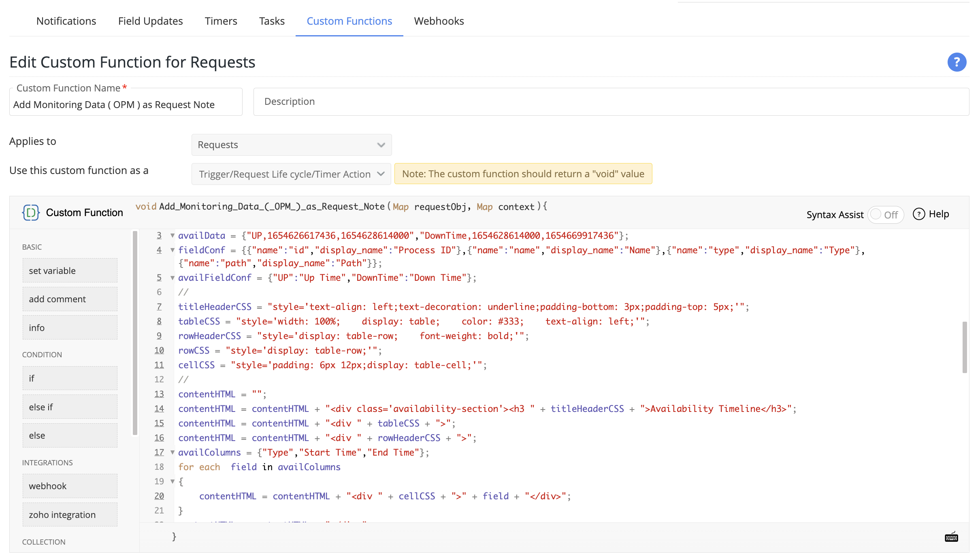Toggle the Syntax Assist switch on
The width and height of the screenshot is (980, 560).
point(886,214)
